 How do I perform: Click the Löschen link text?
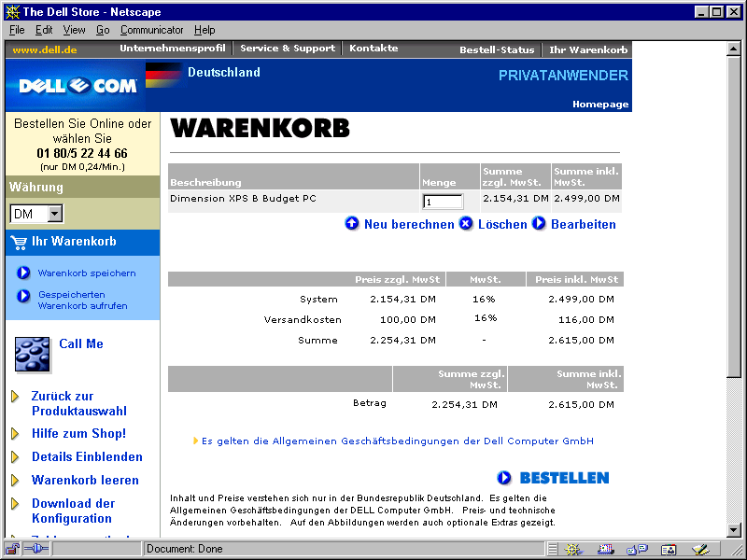[502, 224]
